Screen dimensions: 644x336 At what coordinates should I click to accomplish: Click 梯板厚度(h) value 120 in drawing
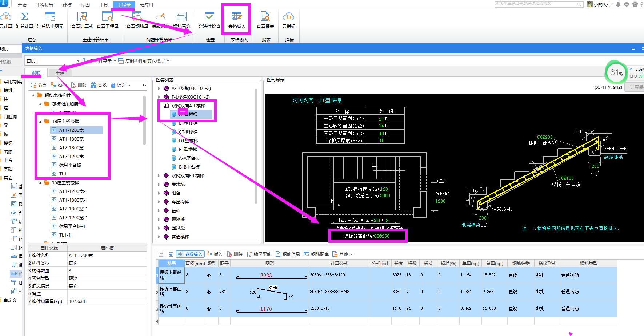pyautogui.click(x=384, y=189)
